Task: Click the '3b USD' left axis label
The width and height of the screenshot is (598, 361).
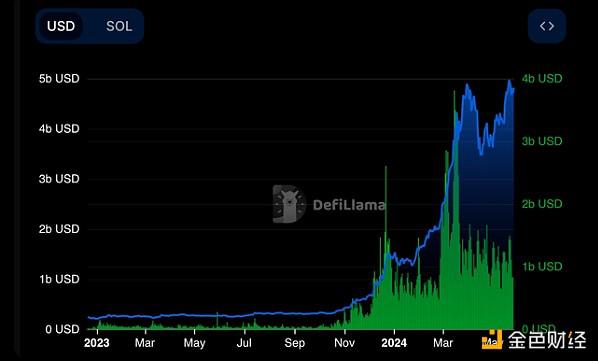Action: 59,179
